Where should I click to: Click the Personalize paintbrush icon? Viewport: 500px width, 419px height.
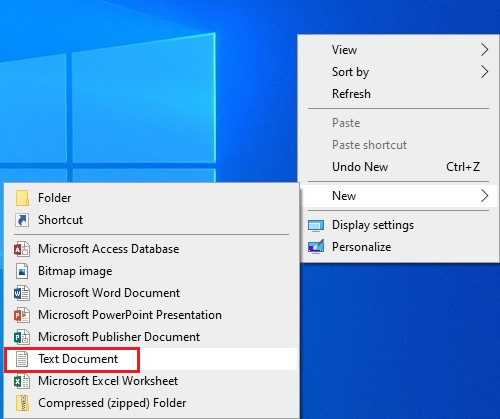pos(316,247)
